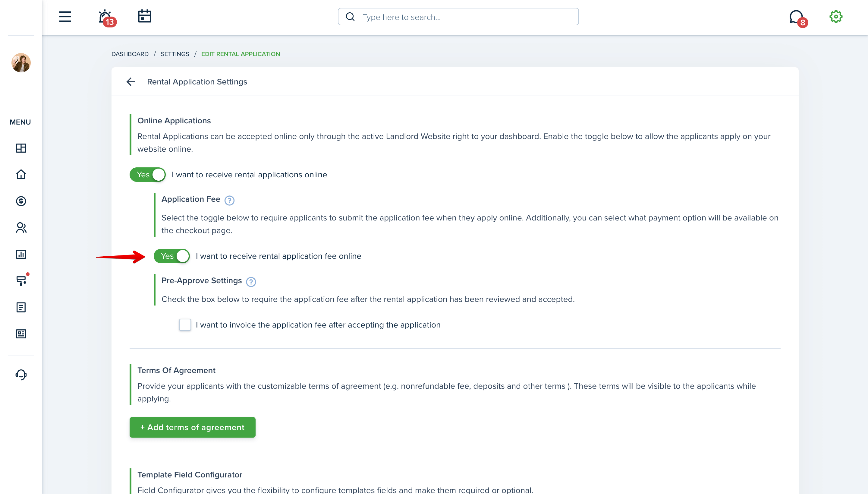The height and width of the screenshot is (494, 868).
Task: Click the Application Fee heading text
Action: (191, 199)
